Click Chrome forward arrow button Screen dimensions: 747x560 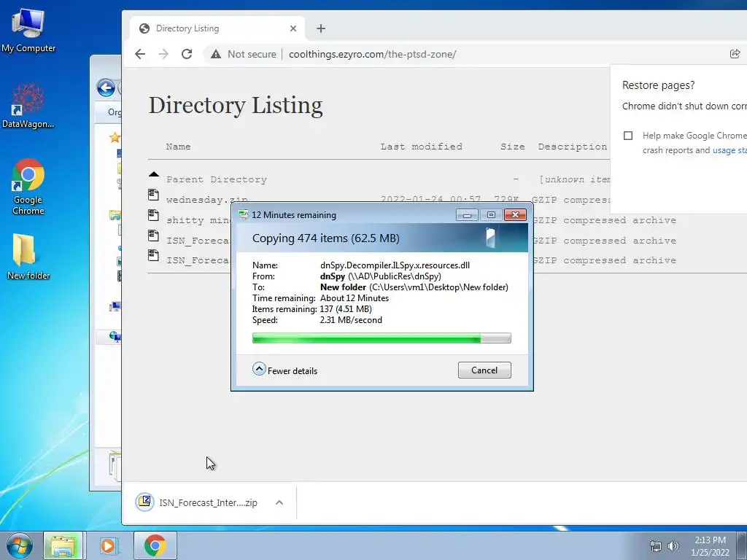click(163, 54)
